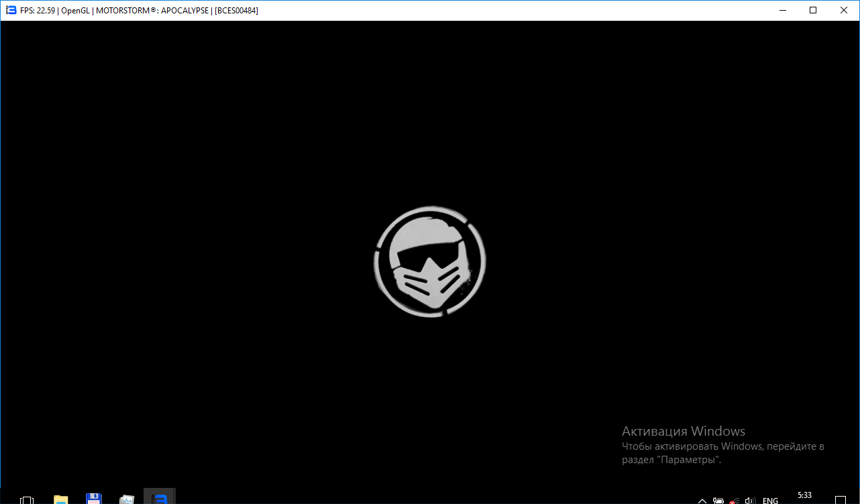Click the RPCS3 logo in title bar

coord(11,10)
